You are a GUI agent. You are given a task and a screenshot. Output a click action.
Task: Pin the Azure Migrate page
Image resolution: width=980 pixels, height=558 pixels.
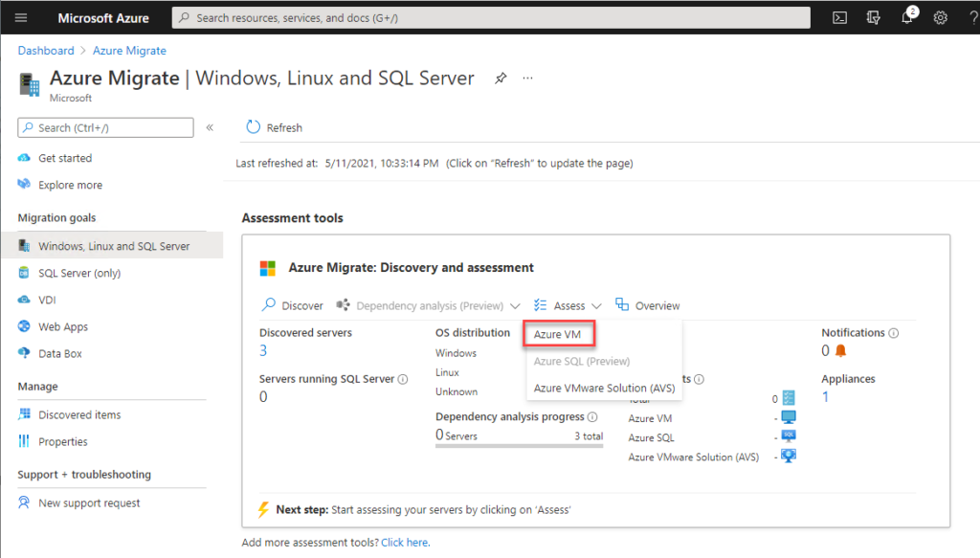501,78
